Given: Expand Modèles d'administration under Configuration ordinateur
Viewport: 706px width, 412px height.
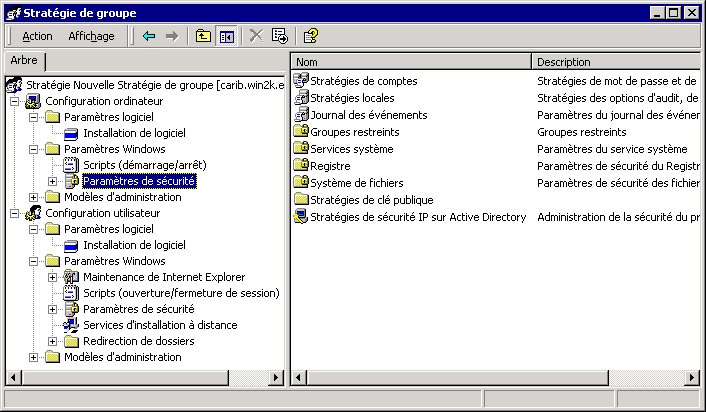Looking at the screenshot, I should click(x=33, y=197).
